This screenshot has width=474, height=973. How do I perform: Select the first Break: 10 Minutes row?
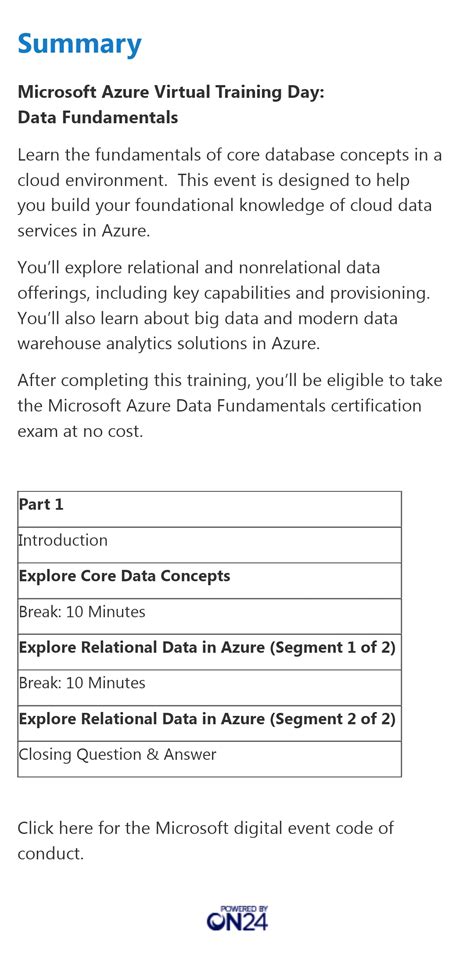[x=209, y=616]
